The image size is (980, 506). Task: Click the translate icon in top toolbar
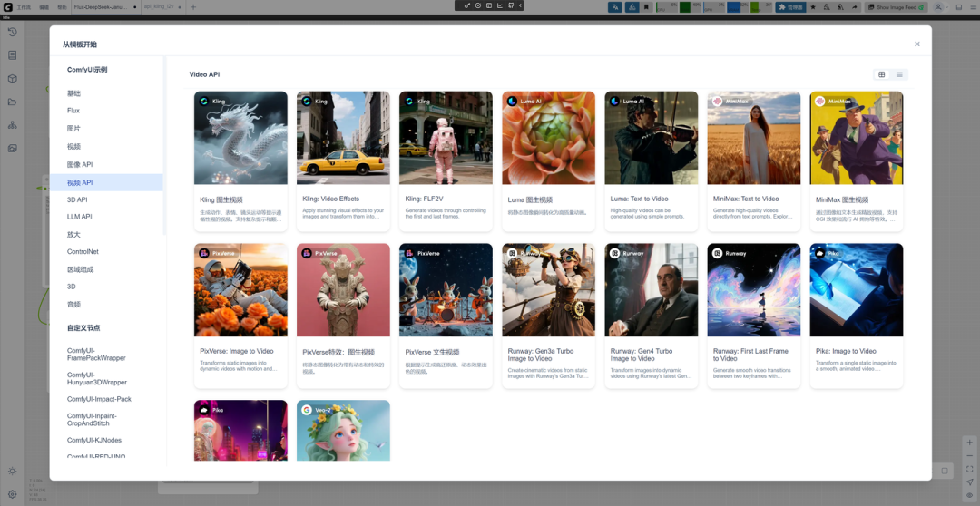[615, 7]
